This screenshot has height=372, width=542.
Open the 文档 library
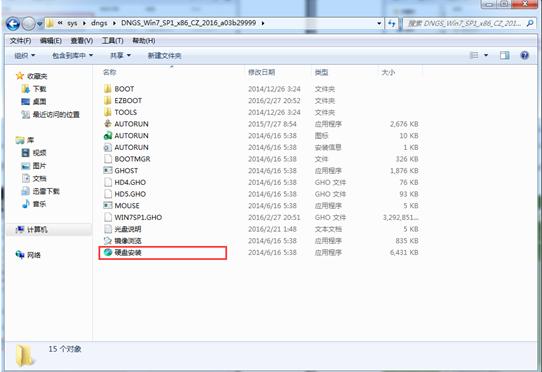pos(34,178)
